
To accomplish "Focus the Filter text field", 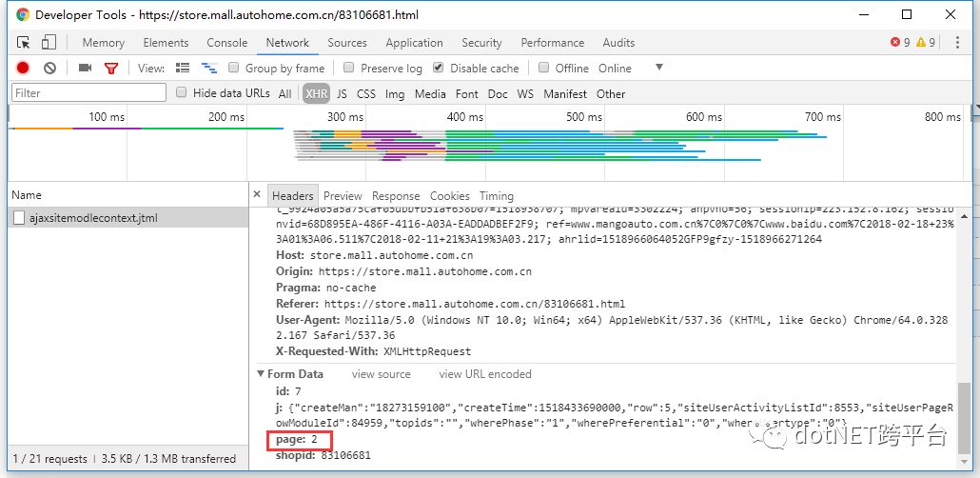I will (88, 92).
